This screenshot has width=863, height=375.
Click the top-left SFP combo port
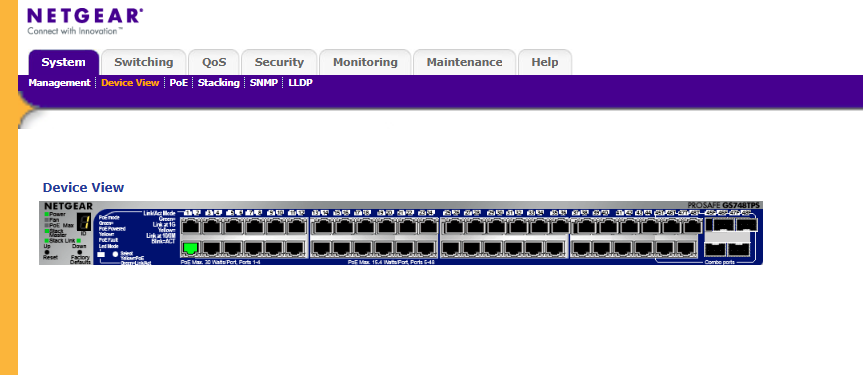(724, 224)
